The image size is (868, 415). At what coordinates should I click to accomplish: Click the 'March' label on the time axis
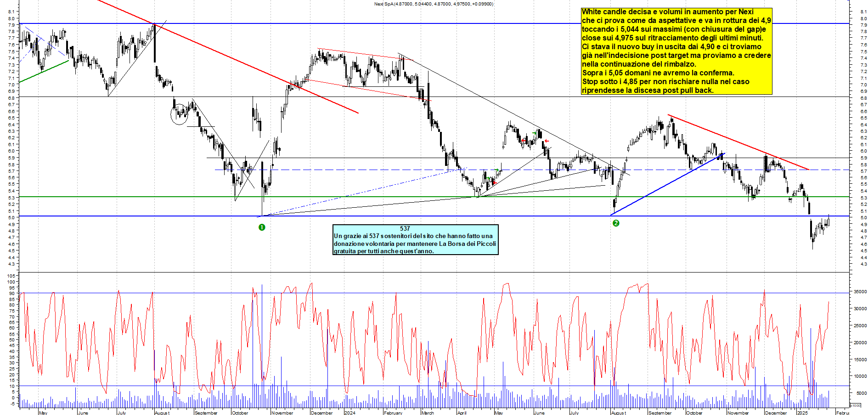click(427, 413)
